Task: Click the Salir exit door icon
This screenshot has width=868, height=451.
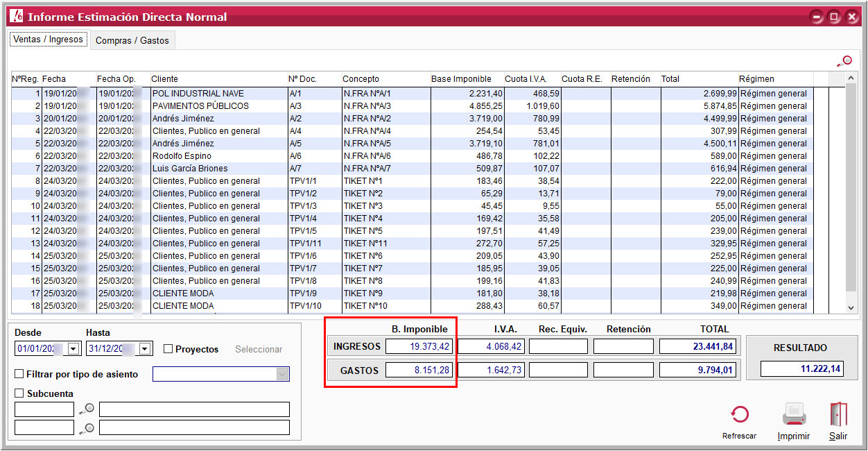Action: (837, 415)
